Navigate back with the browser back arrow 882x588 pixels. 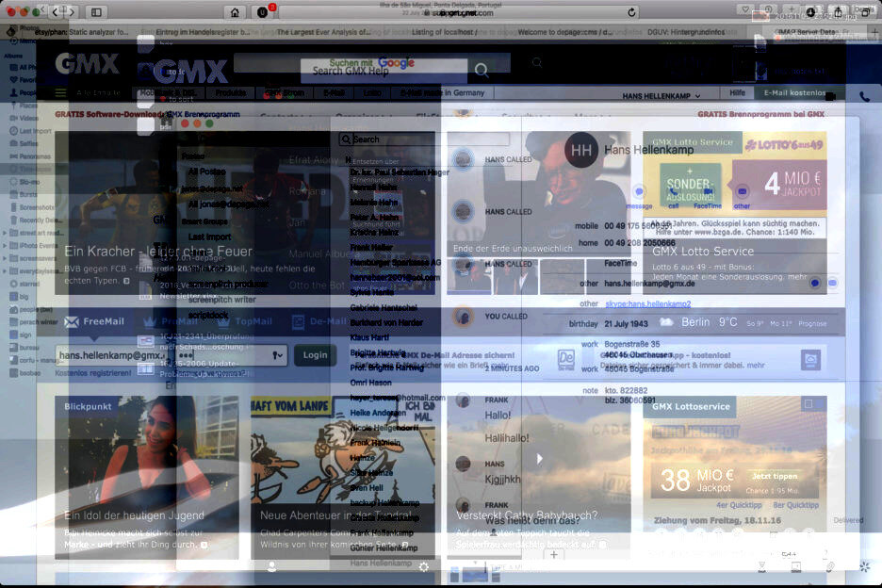tap(55, 12)
